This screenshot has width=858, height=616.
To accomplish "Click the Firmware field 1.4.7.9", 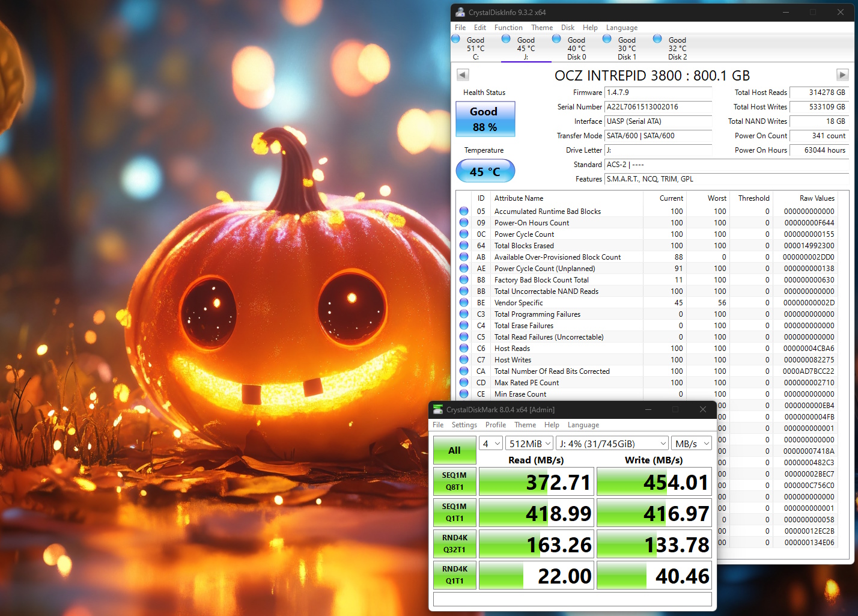I will tap(658, 93).
